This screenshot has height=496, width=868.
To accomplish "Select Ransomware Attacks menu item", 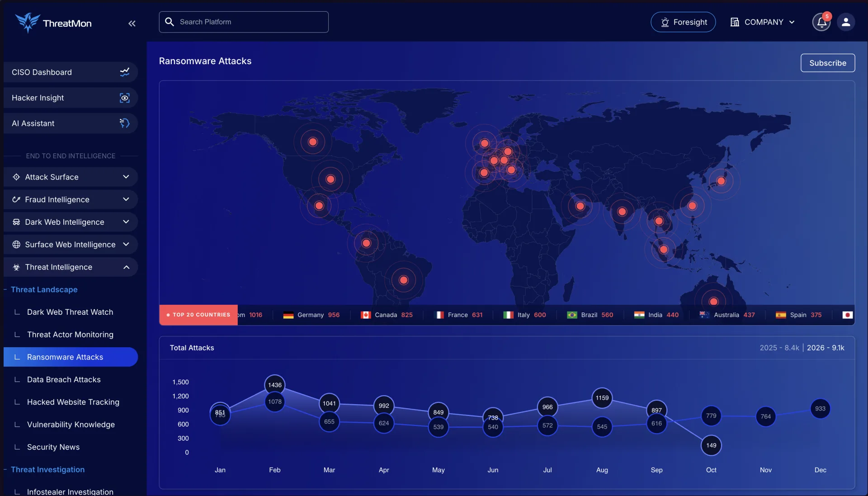I will [71, 357].
